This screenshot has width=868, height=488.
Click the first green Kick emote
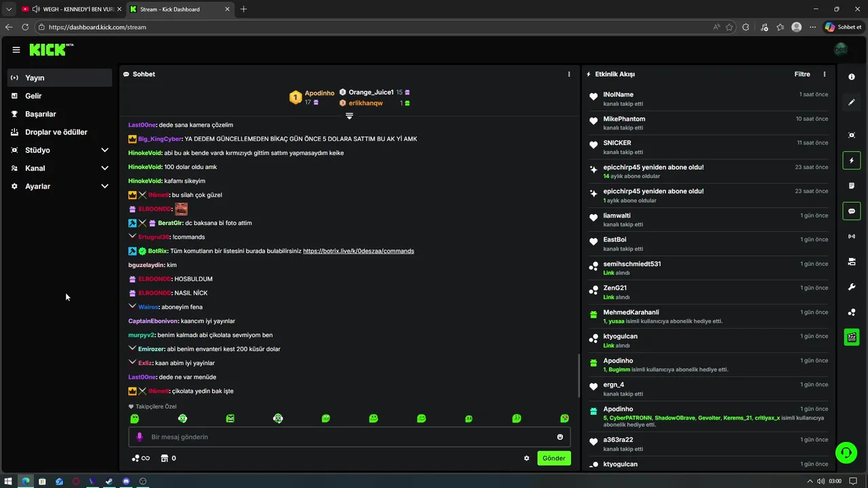[x=134, y=419]
